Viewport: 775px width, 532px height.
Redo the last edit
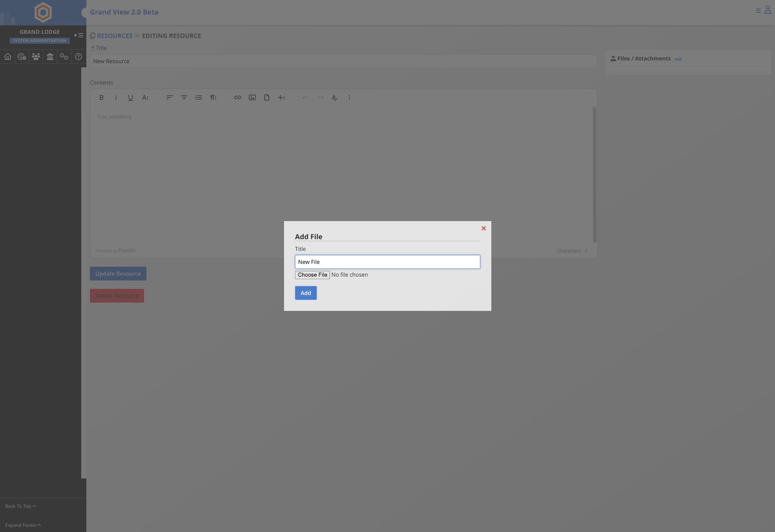(x=320, y=98)
